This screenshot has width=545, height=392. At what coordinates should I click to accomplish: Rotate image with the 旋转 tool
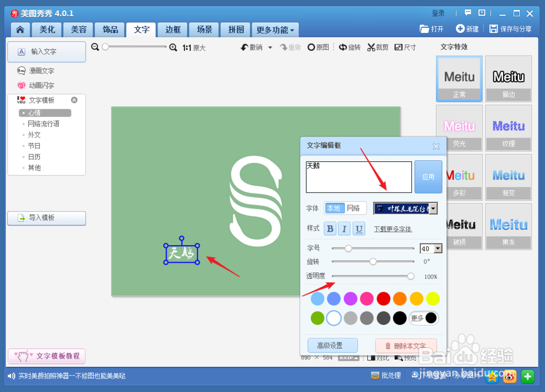coord(350,47)
